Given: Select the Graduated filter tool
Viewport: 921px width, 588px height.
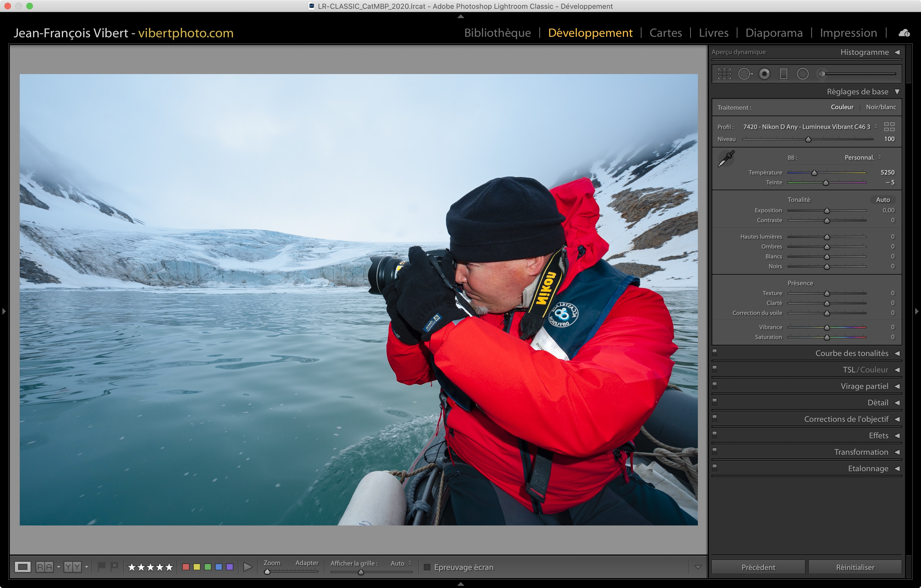Looking at the screenshot, I should click(784, 74).
